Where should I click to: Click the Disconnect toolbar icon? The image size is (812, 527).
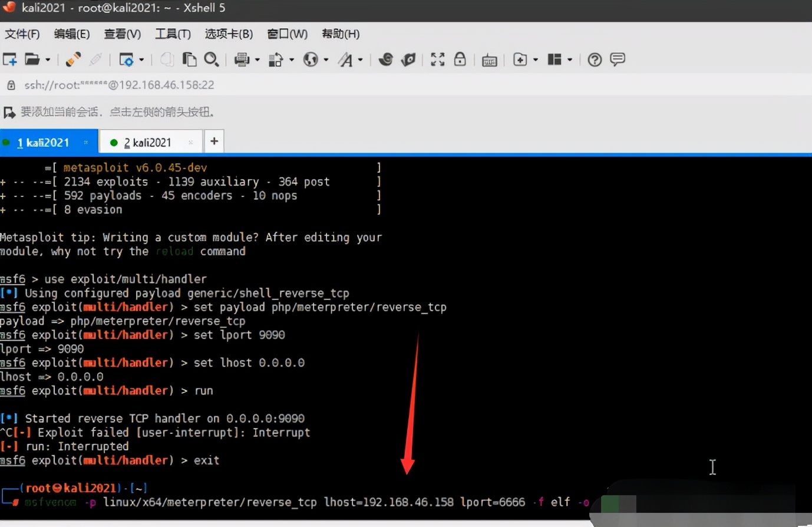pyautogui.click(x=95, y=59)
